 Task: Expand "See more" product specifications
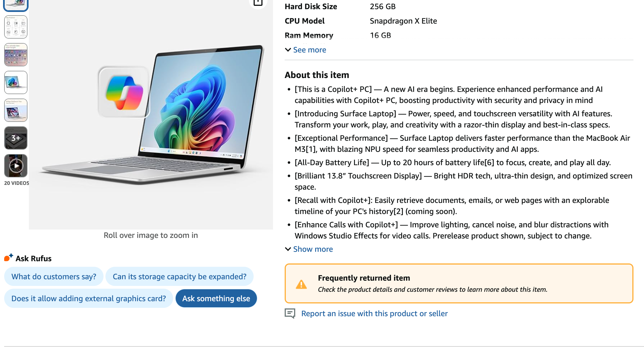[309, 50]
